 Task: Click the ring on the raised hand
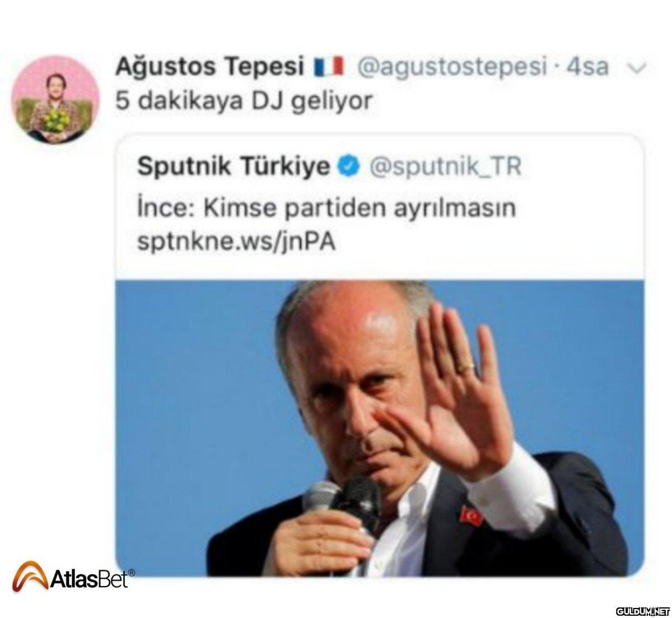pos(466,368)
